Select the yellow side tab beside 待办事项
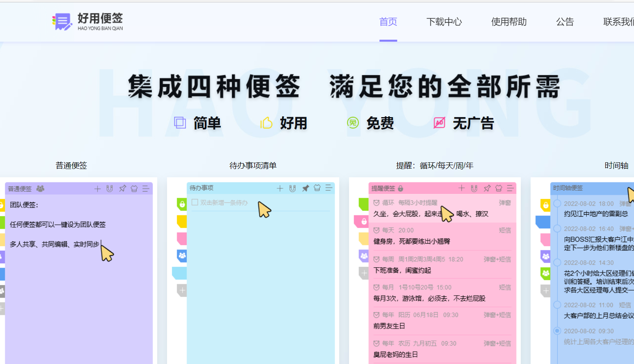The width and height of the screenshot is (634, 364). (182, 221)
